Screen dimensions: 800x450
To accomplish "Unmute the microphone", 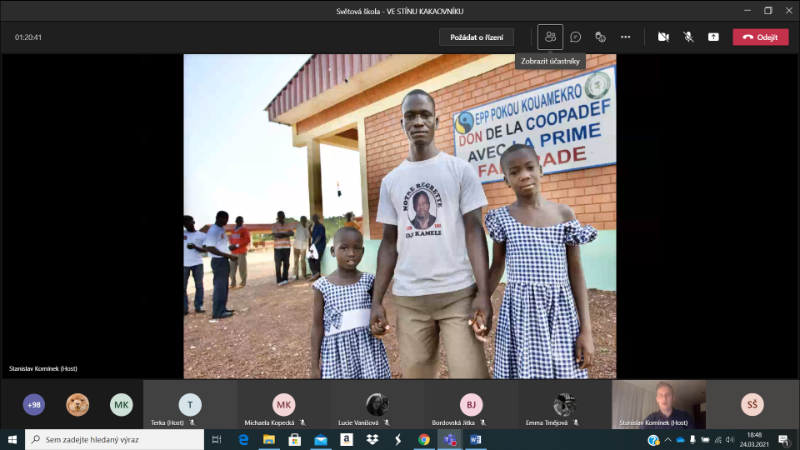I will tap(688, 37).
